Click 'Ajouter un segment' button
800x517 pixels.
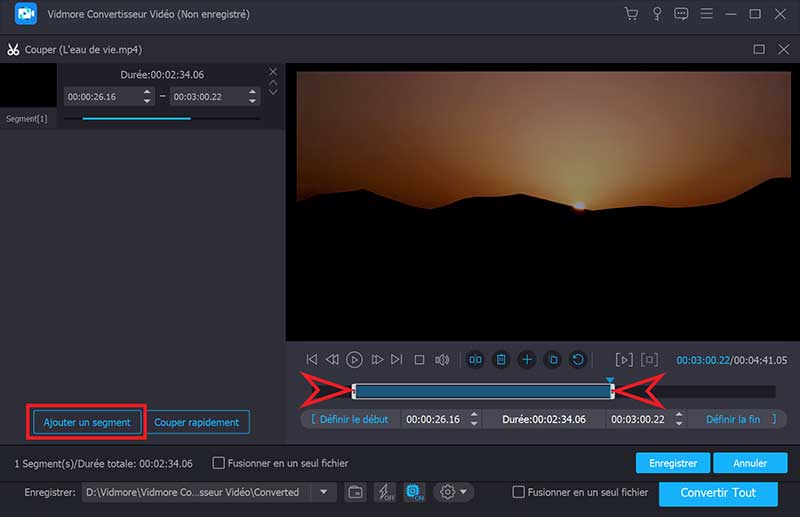pos(86,422)
